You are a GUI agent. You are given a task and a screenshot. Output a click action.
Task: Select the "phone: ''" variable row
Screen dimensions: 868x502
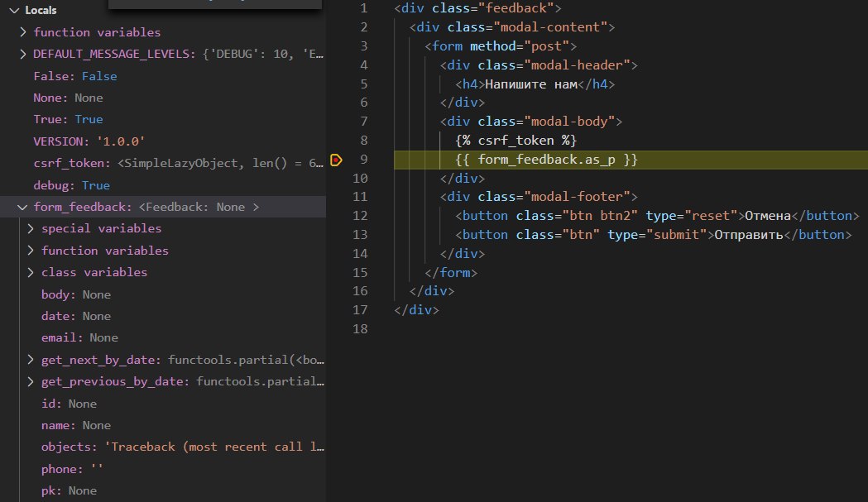pos(163,469)
